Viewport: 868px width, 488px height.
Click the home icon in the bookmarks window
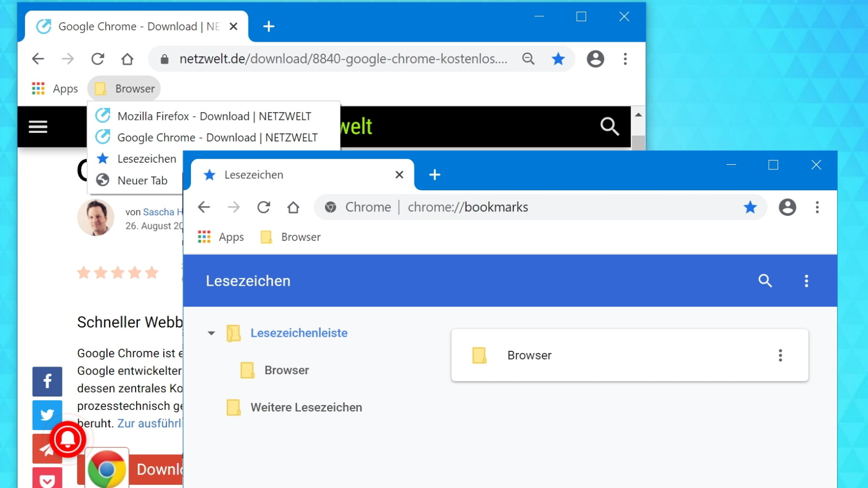pos(293,207)
